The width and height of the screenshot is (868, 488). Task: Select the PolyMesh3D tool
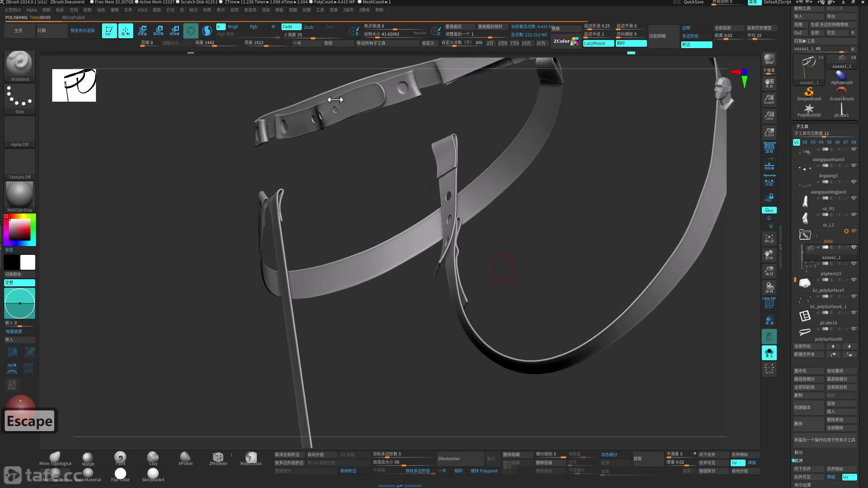click(809, 110)
